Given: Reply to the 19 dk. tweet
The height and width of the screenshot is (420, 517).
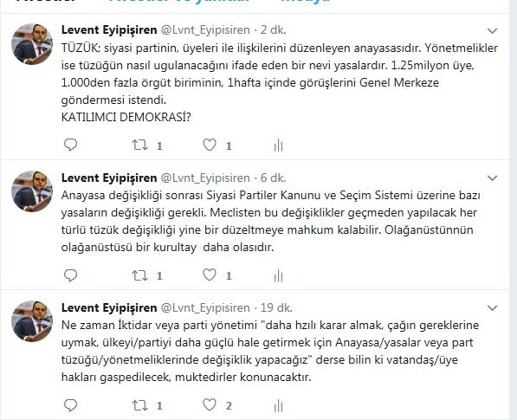Looking at the screenshot, I should point(70,404).
